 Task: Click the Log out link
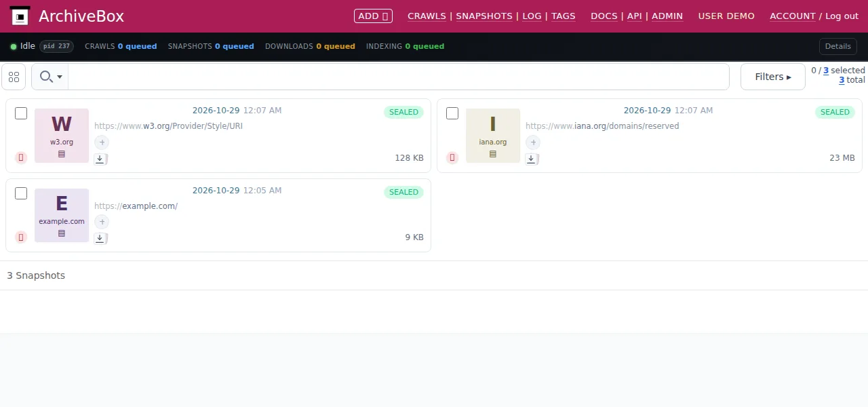coord(842,16)
